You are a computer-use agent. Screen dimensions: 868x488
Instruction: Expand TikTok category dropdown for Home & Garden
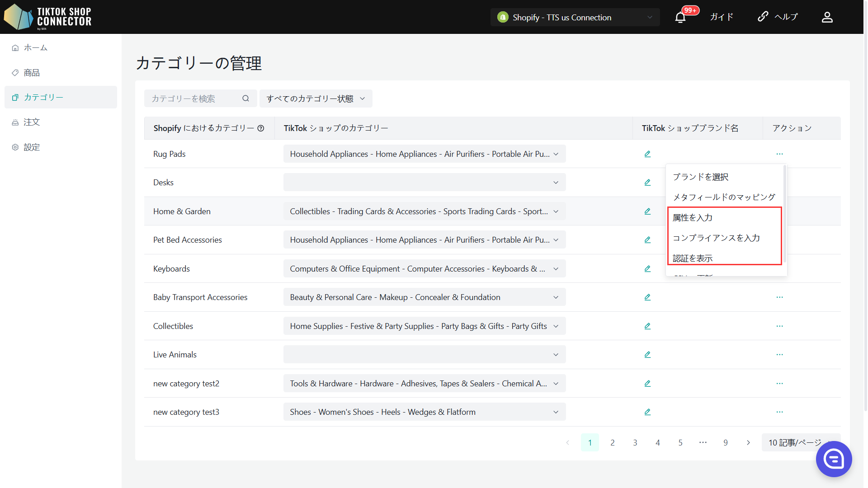(425, 211)
